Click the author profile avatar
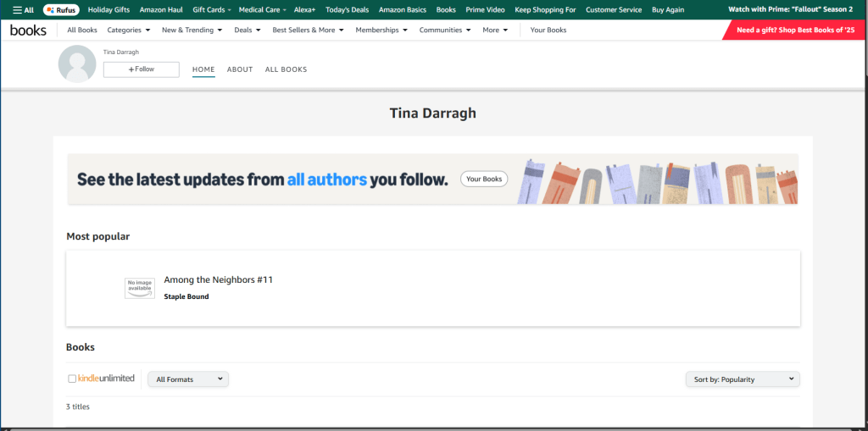Screen dimensions: 868x431 [76, 64]
